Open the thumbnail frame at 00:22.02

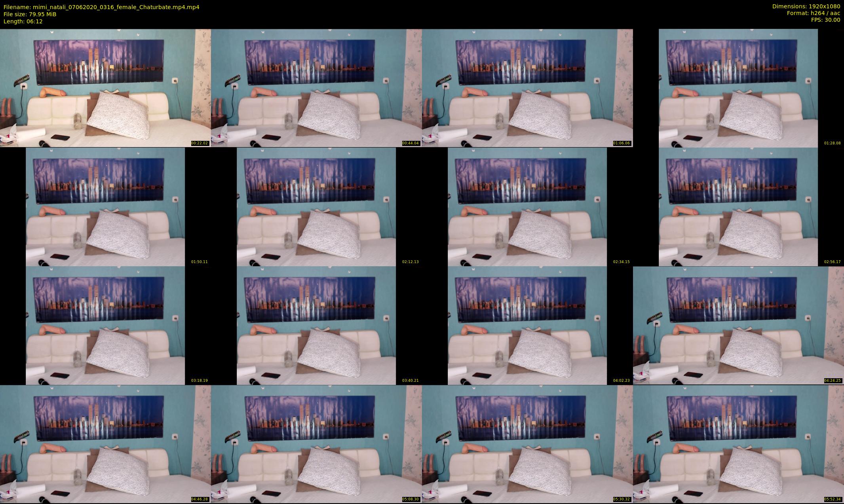(105, 88)
